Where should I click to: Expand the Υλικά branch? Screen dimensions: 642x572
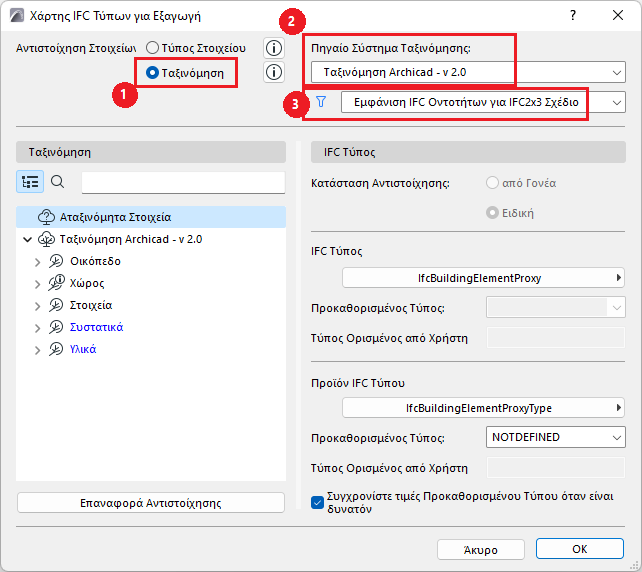pos(38,350)
